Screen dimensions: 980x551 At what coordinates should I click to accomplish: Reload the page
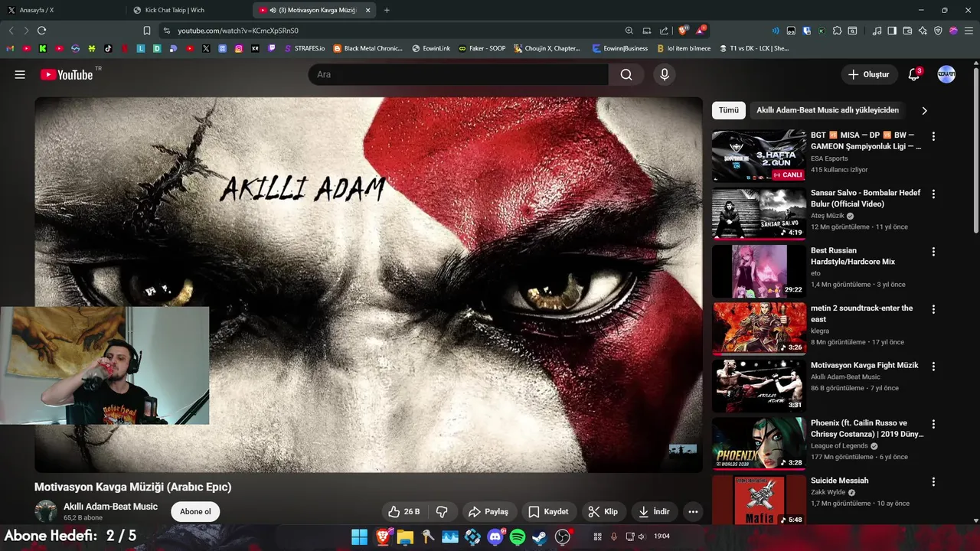[42, 31]
